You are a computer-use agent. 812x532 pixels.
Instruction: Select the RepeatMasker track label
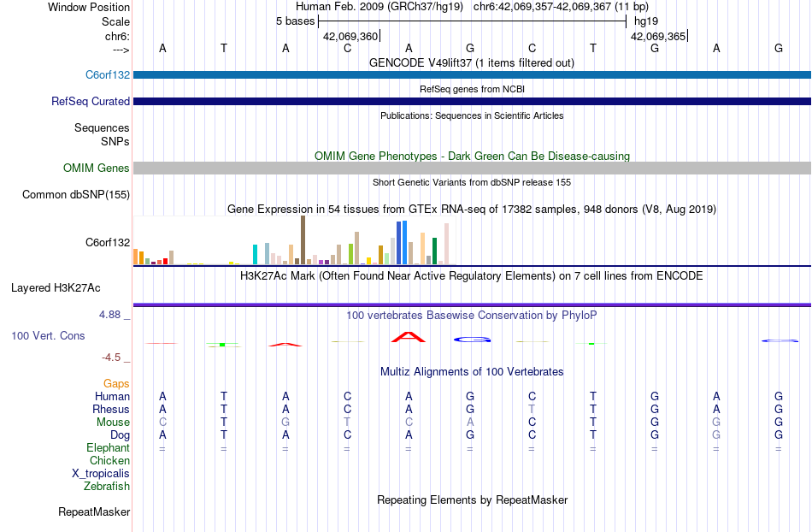[94, 511]
